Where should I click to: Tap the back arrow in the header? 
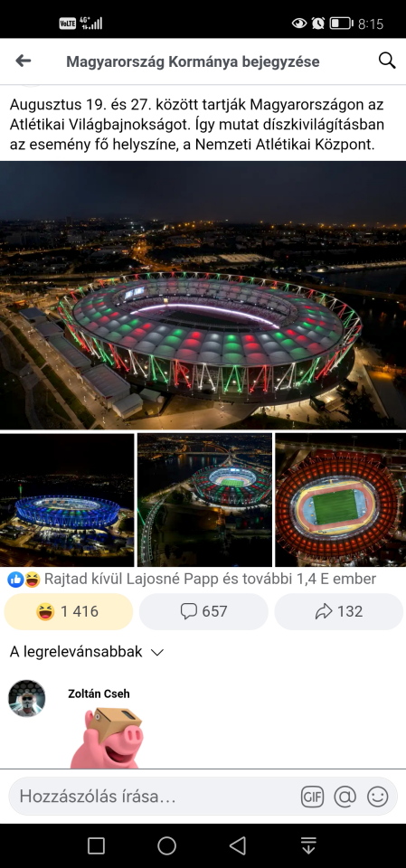click(24, 61)
